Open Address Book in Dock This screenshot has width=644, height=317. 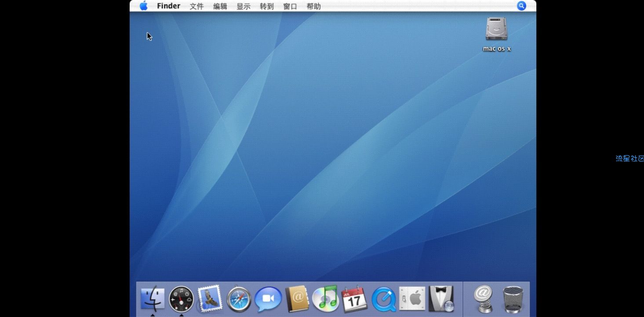(x=297, y=299)
